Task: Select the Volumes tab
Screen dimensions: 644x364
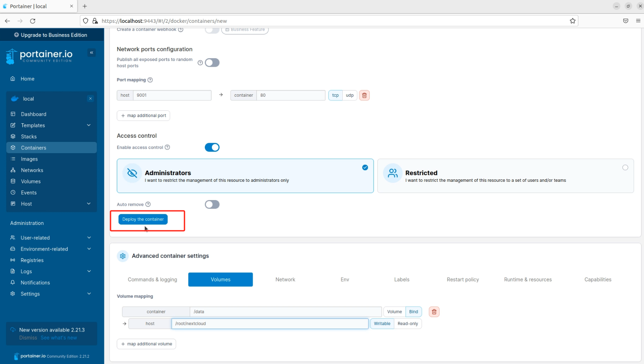Action: 221,280
